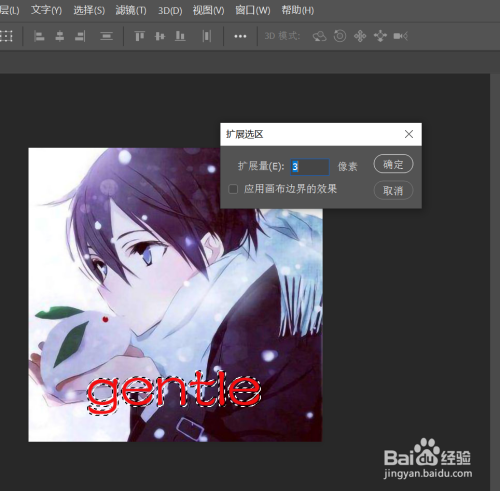Select the 3D pan camera icon

click(360, 36)
